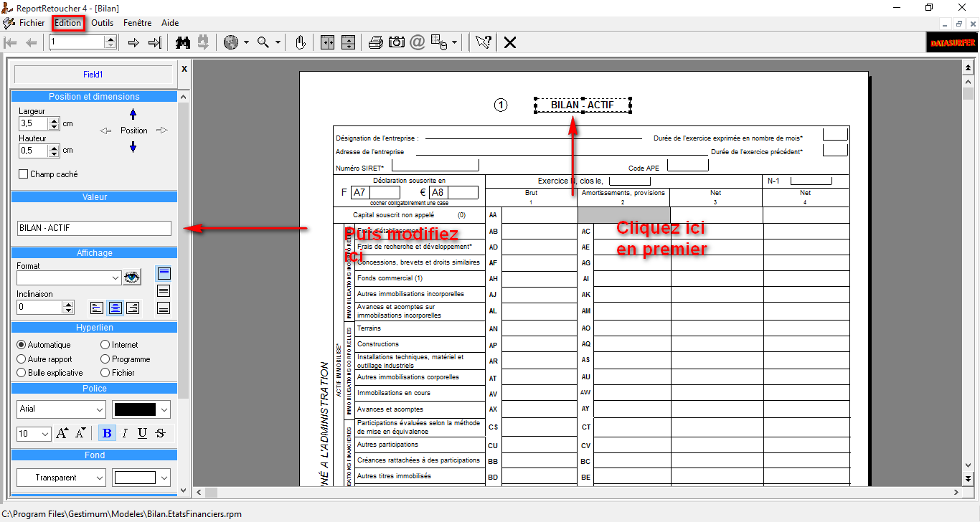Close the Field1 properties panel
This screenshot has width=980, height=522.
184,69
